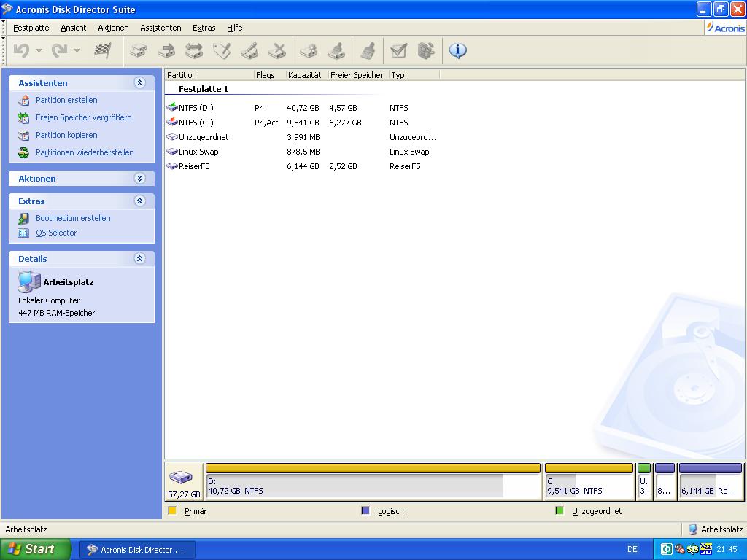The width and height of the screenshot is (747, 560).
Task: Select the Linux Swap partition row
Action: [301, 152]
